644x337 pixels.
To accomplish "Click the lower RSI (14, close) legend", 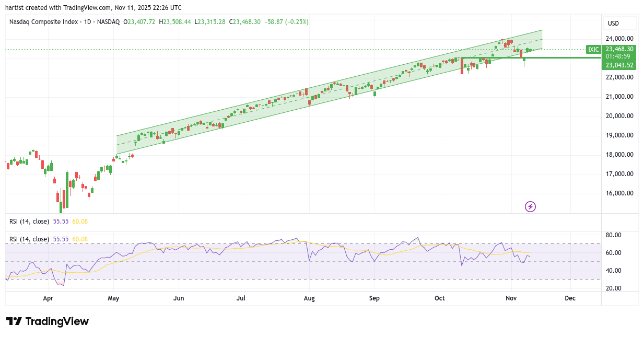I will pos(29,239).
